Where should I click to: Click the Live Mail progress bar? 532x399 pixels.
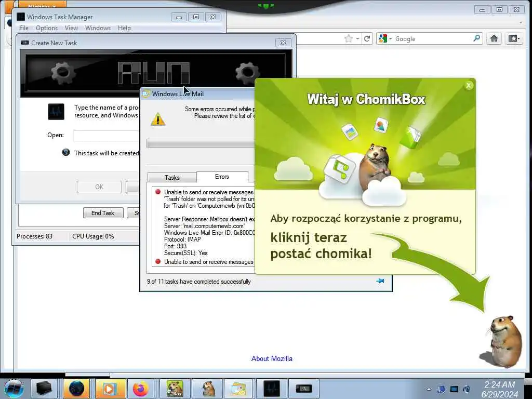[x=201, y=143]
